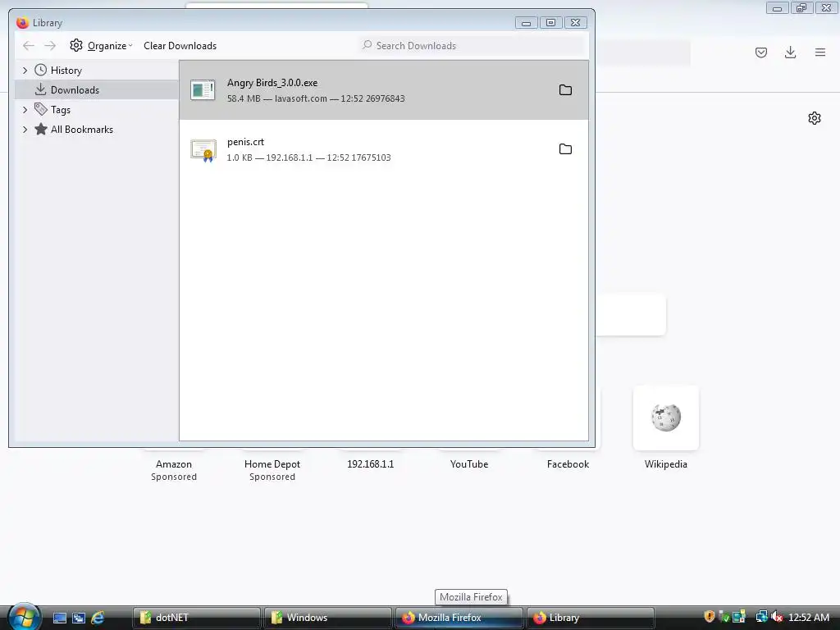Image resolution: width=840 pixels, height=630 pixels.
Task: Select Downloads in the Library sidebar
Action: 97,90
